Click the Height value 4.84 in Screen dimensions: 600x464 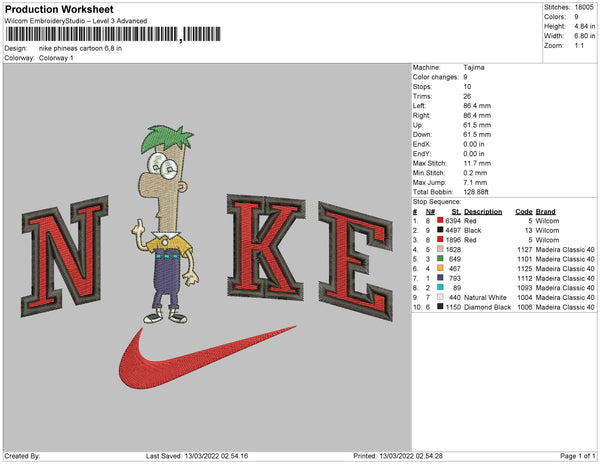coord(584,26)
